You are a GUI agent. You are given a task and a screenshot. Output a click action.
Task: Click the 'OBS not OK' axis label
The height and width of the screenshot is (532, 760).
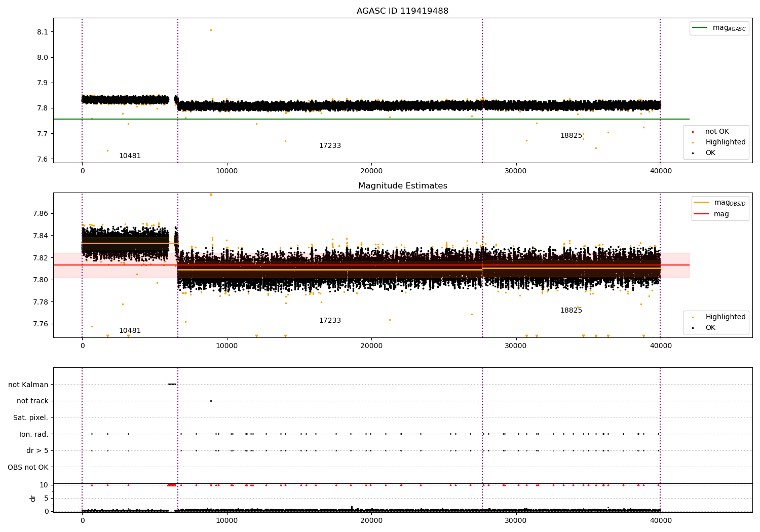(x=28, y=467)
